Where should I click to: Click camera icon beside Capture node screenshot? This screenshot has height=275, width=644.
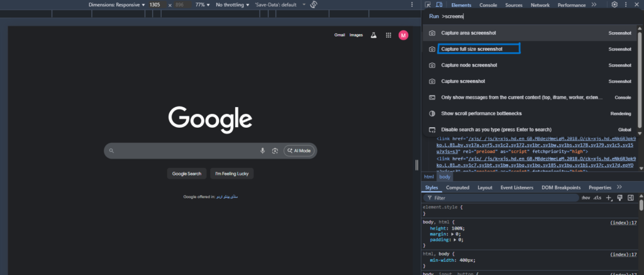[432, 65]
